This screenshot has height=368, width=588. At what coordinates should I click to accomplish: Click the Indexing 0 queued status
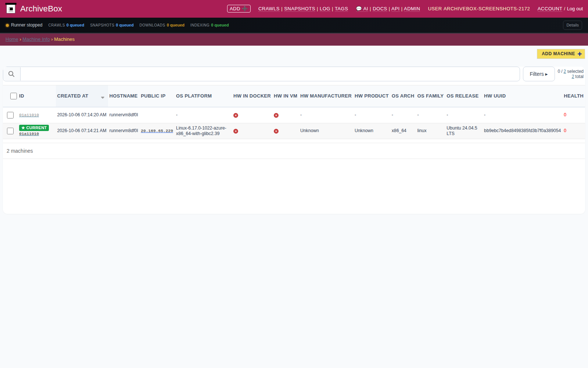[x=209, y=25]
